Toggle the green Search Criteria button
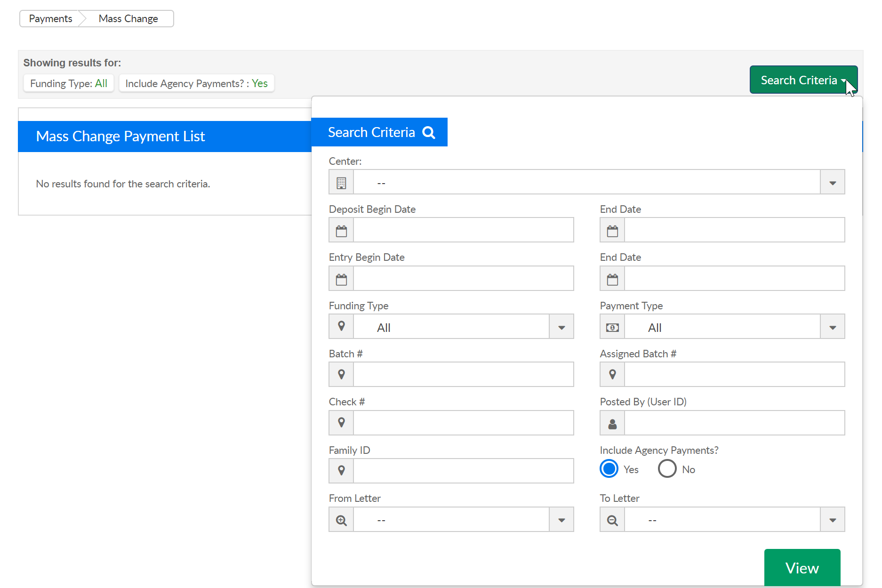Screen dimensions: 882x588 pos(803,80)
